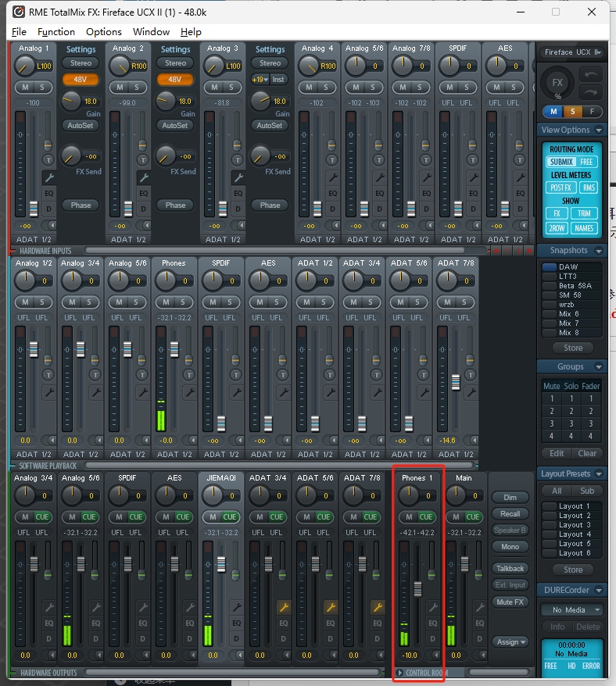Screen dimensions: 616x686
Task: Collapse the Groups section
Action: 599,366
